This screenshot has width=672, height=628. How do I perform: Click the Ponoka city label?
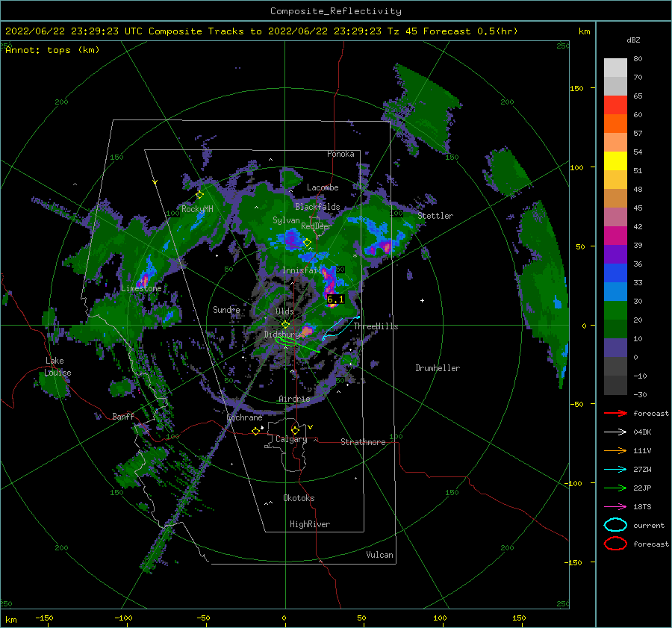pos(340,154)
